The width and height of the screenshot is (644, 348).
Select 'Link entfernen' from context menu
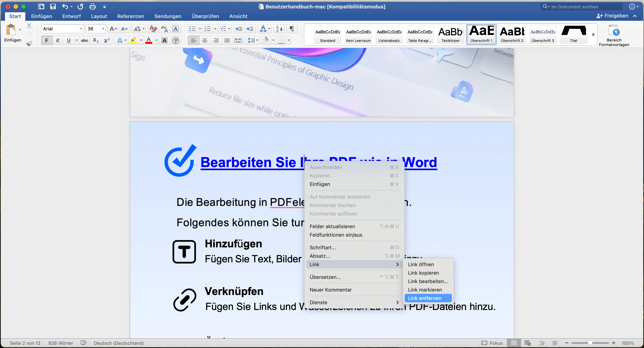(425, 298)
